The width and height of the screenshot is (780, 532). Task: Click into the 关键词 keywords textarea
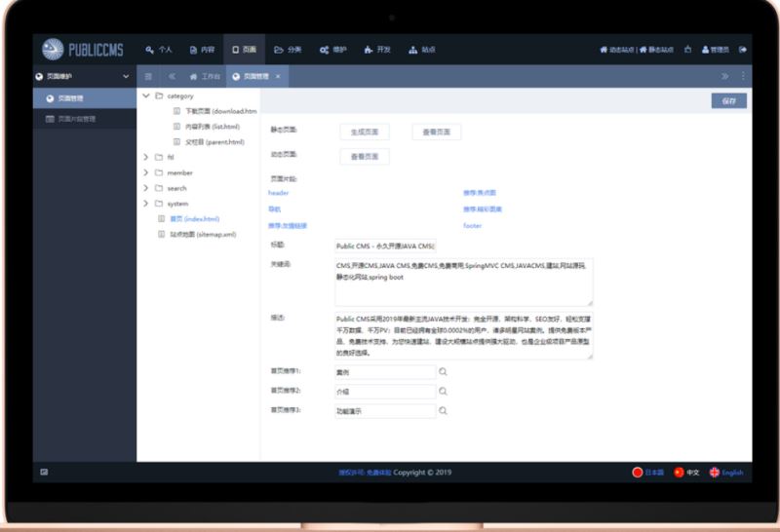click(464, 282)
